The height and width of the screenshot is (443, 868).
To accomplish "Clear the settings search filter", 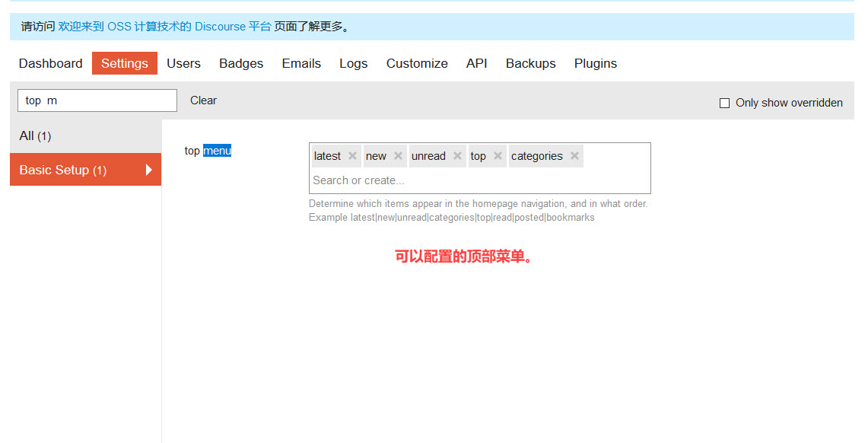I will (x=203, y=100).
